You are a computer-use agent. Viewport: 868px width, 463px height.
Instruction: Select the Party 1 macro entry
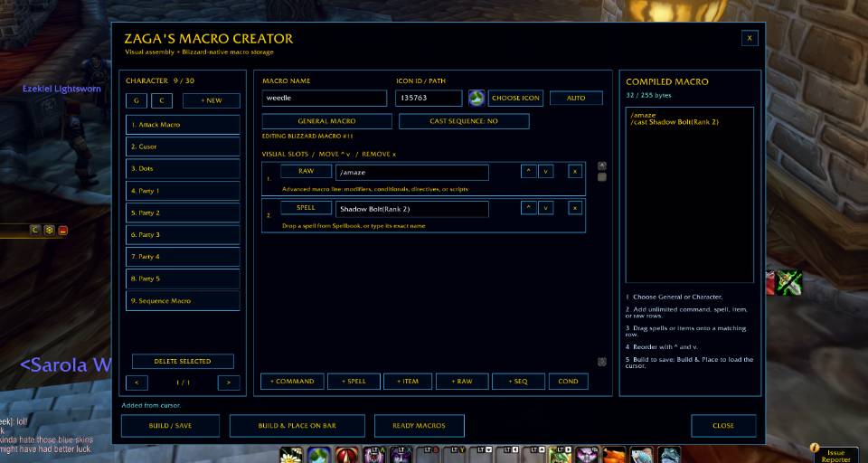click(183, 191)
